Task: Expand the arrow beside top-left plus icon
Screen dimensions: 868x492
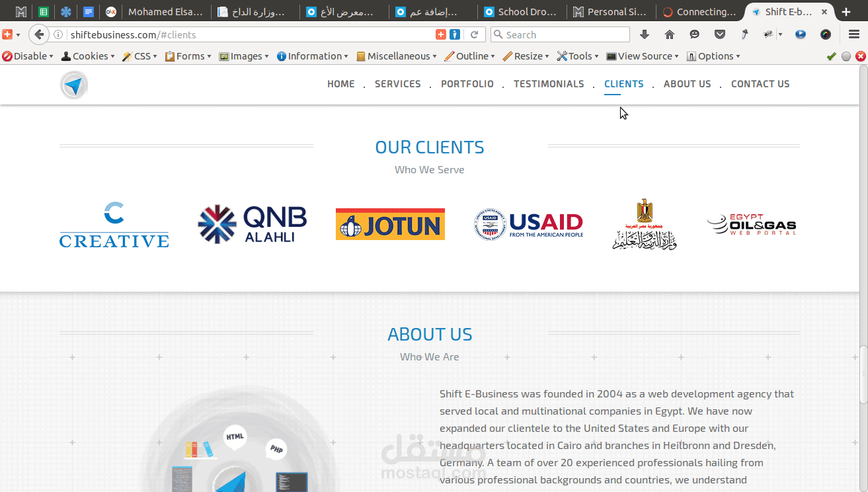Action: 18,34
